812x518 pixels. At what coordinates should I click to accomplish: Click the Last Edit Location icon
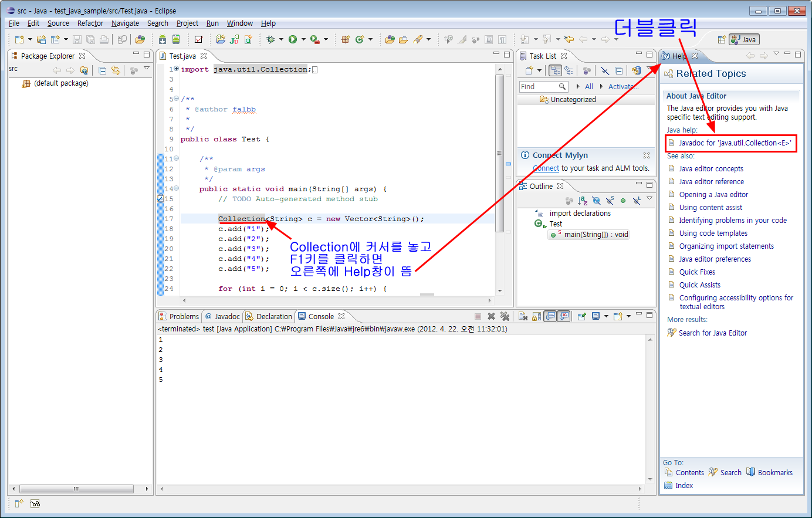[x=569, y=39]
